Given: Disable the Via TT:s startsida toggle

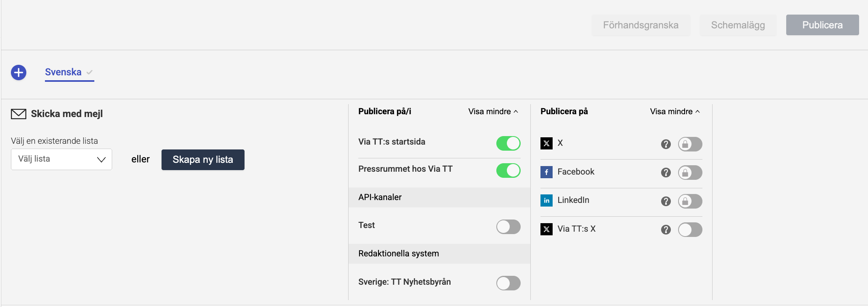Looking at the screenshot, I should point(508,143).
